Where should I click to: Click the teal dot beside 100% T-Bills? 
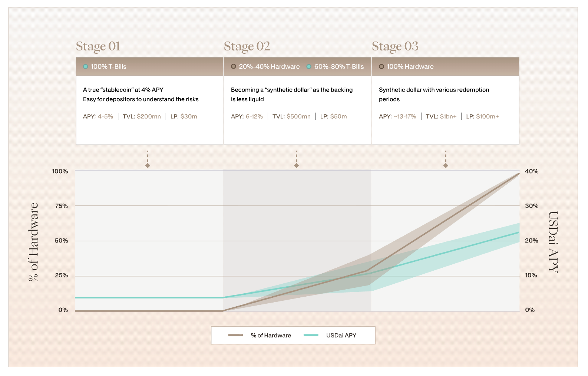(x=86, y=67)
